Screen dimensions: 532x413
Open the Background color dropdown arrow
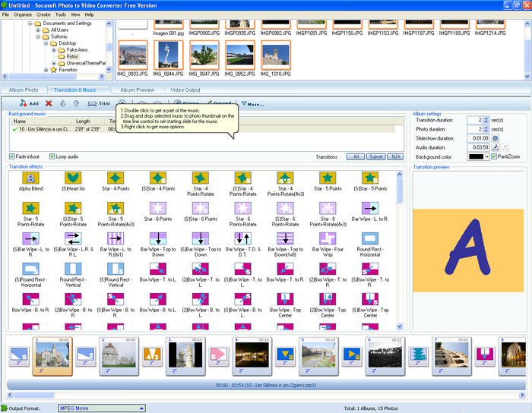[487, 156]
